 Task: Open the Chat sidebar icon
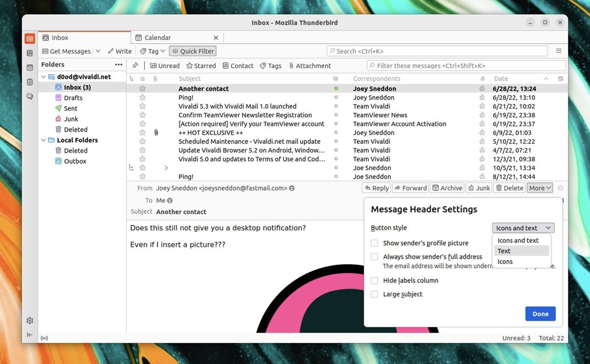(29, 96)
